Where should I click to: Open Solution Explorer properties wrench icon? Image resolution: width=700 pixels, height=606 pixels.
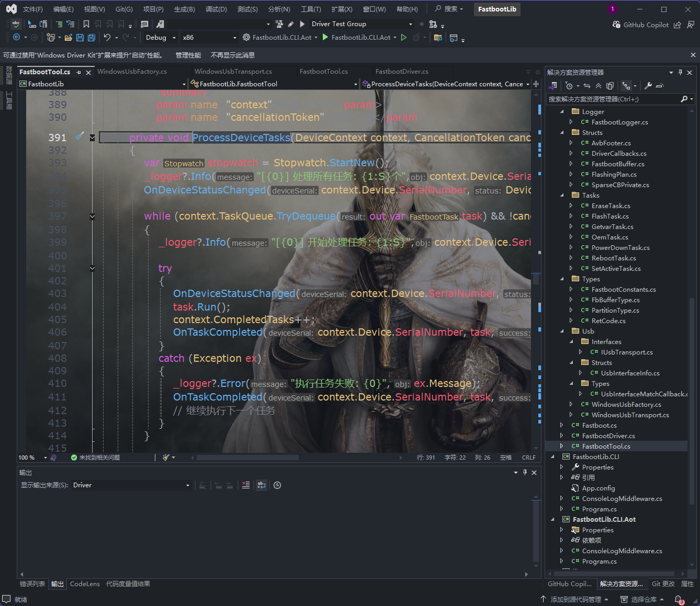click(648, 85)
